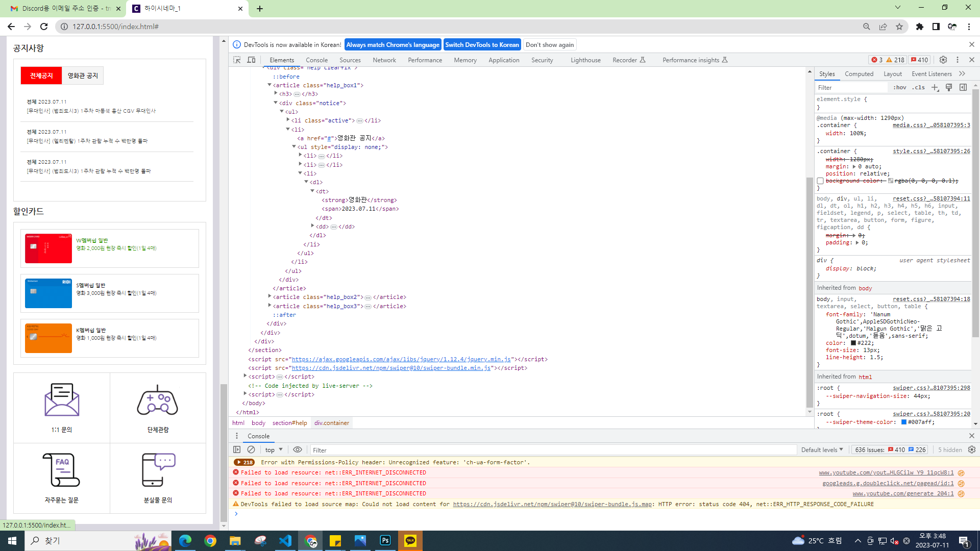Toggle the .cls class editor button

click(919, 87)
